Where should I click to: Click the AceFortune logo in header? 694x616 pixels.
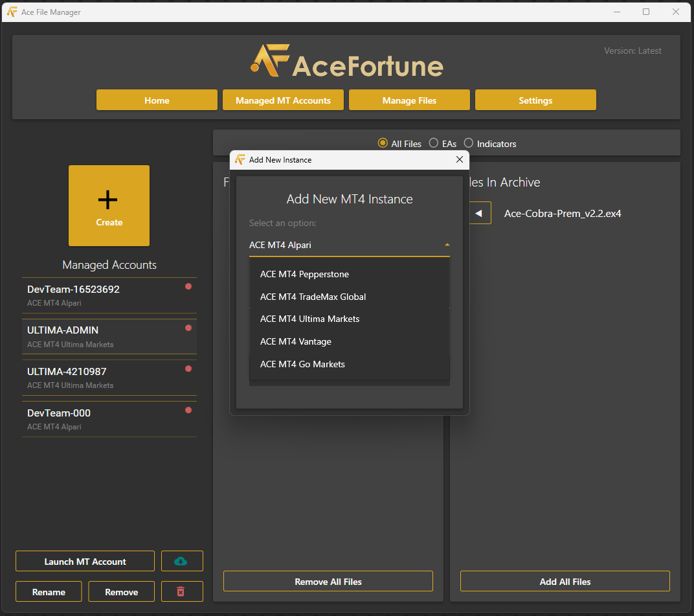coord(347,61)
